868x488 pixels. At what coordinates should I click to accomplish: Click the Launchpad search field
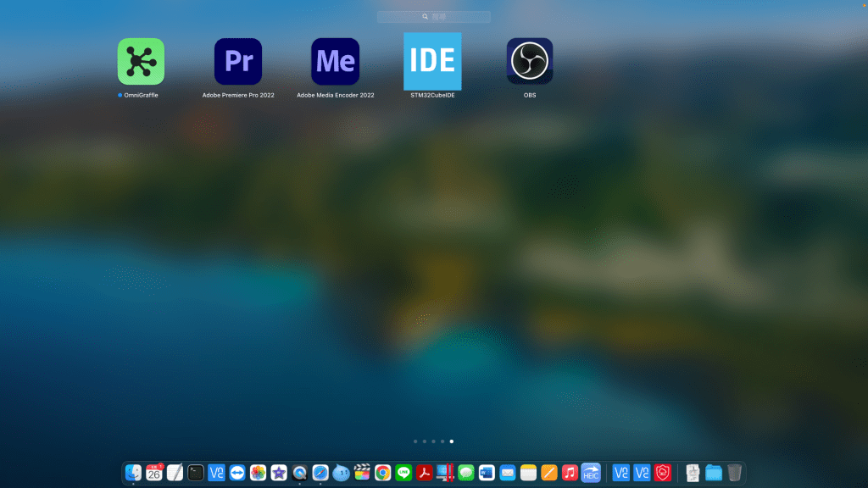pyautogui.click(x=434, y=17)
